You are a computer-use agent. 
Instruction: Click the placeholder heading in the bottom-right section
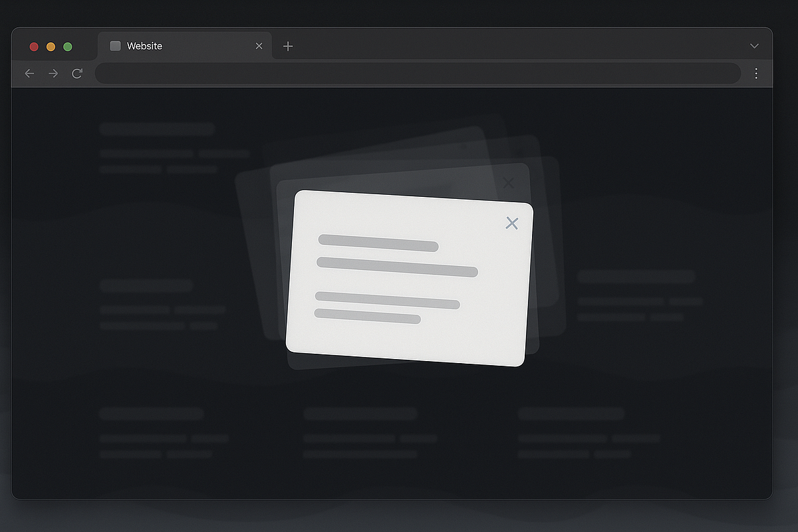pos(571,413)
